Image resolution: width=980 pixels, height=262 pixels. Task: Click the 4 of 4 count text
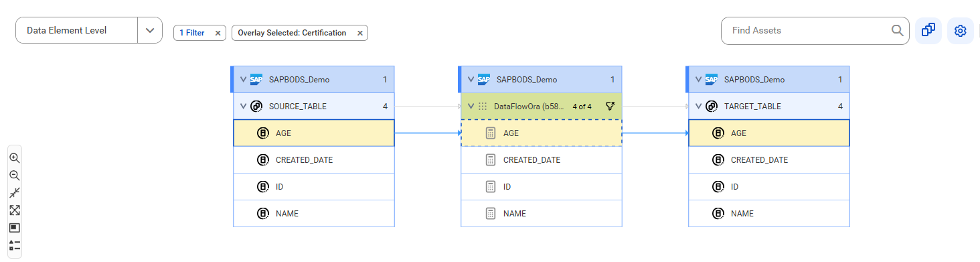tap(582, 106)
